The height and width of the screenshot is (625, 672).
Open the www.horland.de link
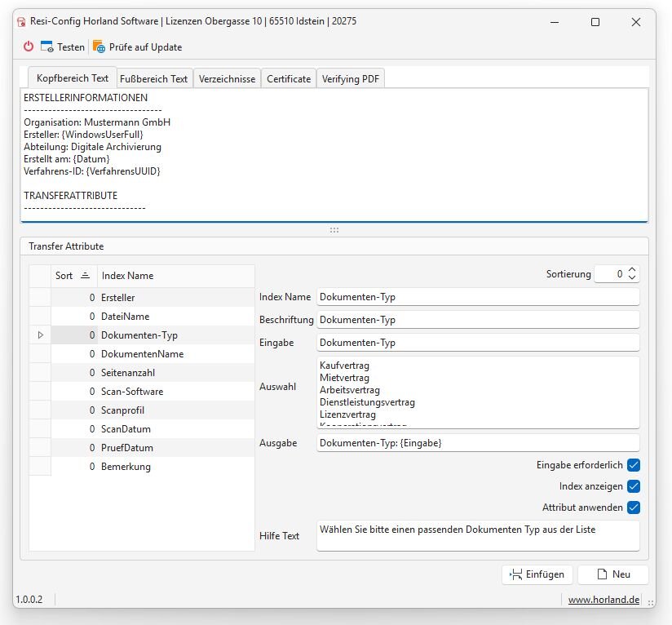coord(603,600)
